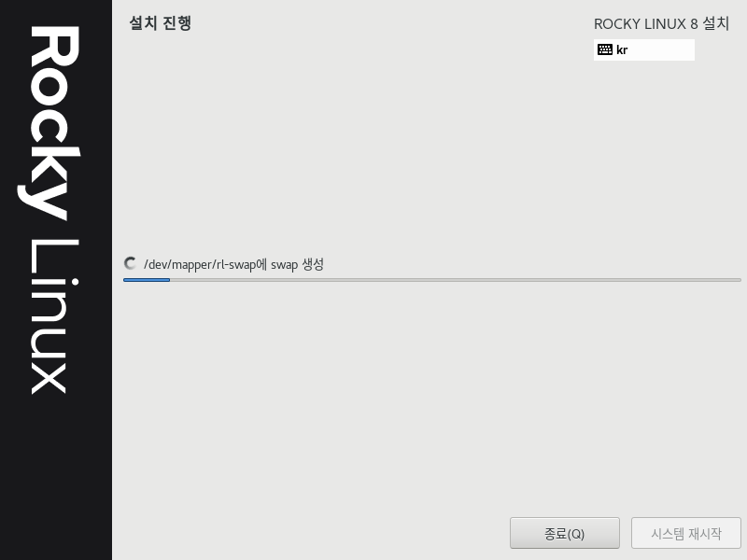Viewport: 747px width, 560px height.
Task: Click the ROCKY LINUX 8 설치 title
Action: coord(661,24)
